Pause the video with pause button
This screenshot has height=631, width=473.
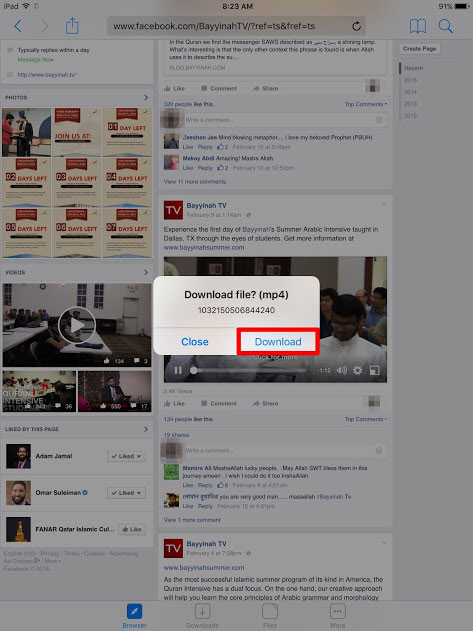coord(178,370)
